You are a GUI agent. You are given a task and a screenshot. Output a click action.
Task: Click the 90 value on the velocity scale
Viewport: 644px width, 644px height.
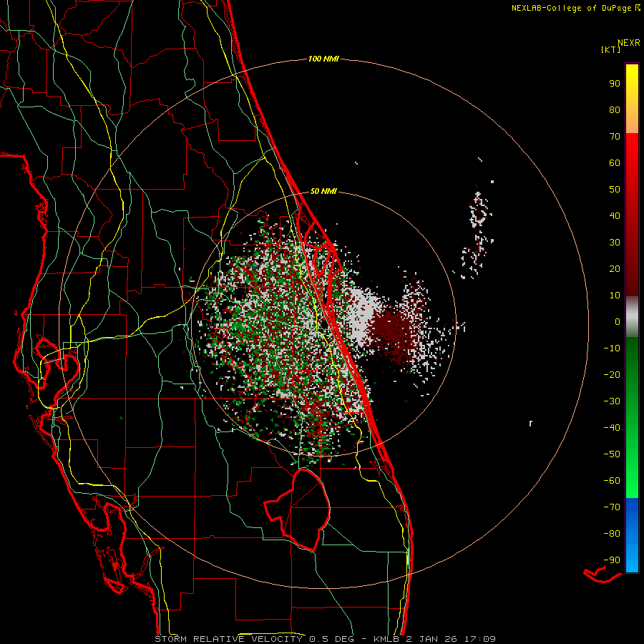(615, 84)
